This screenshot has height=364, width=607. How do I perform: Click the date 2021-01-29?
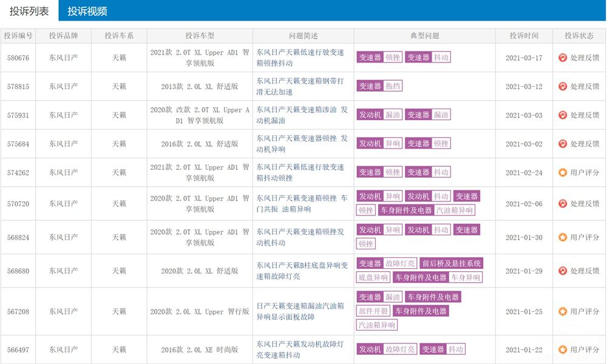coord(524,271)
